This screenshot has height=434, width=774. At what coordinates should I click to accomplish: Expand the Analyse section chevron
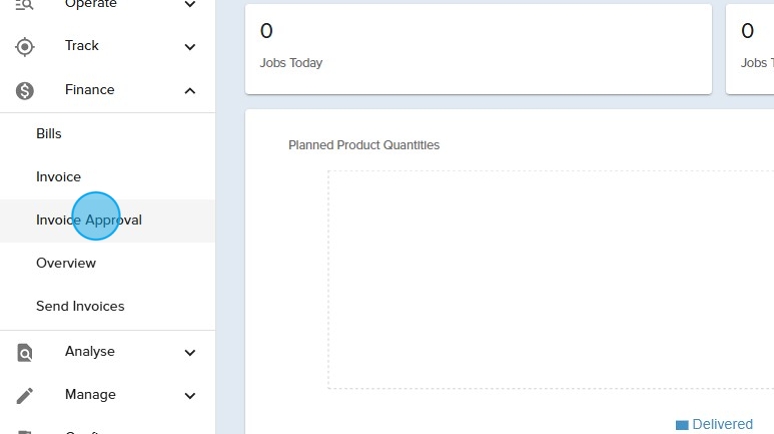click(x=190, y=352)
